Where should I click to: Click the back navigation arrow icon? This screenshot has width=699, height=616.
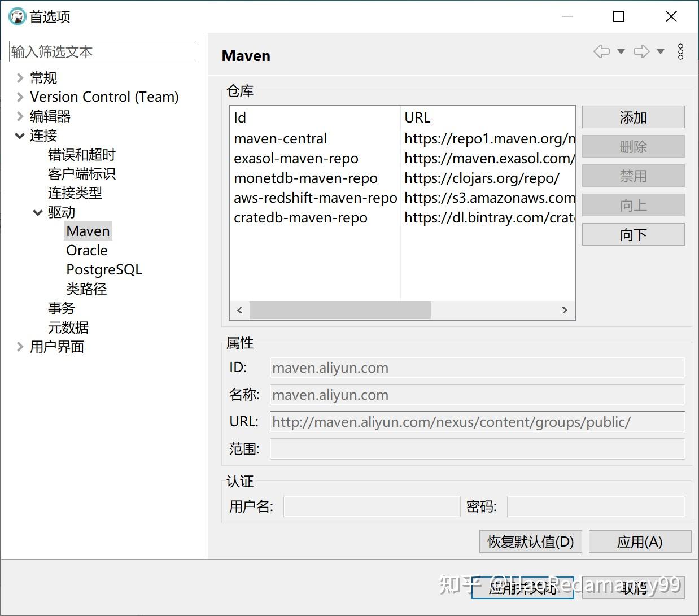point(601,51)
